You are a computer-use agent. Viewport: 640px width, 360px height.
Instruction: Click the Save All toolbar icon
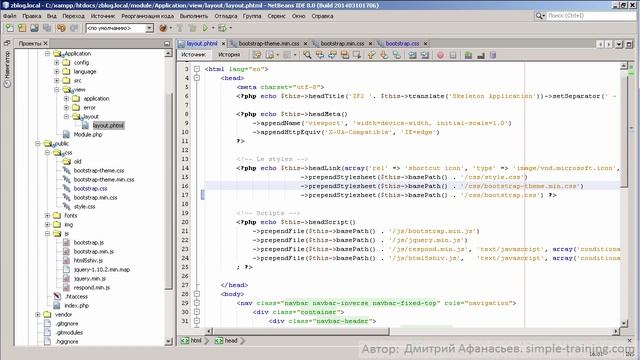(x=47, y=28)
